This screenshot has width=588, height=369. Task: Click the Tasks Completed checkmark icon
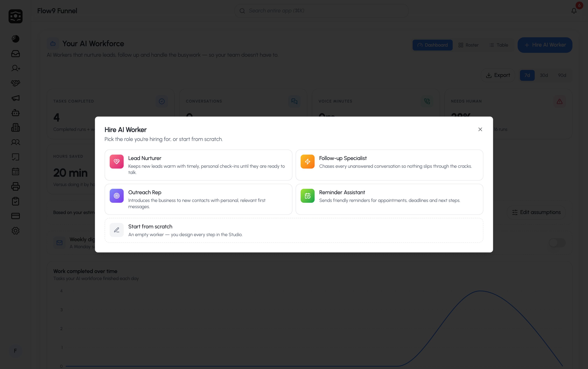pyautogui.click(x=162, y=101)
